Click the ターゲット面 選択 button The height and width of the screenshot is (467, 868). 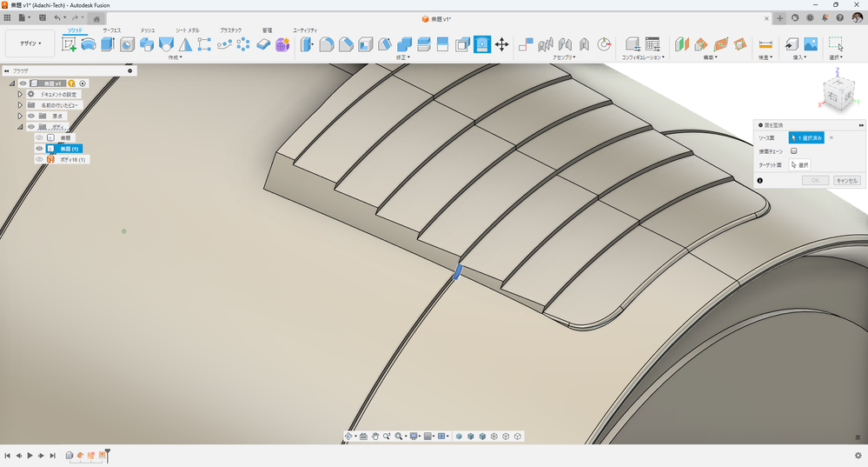coord(799,165)
